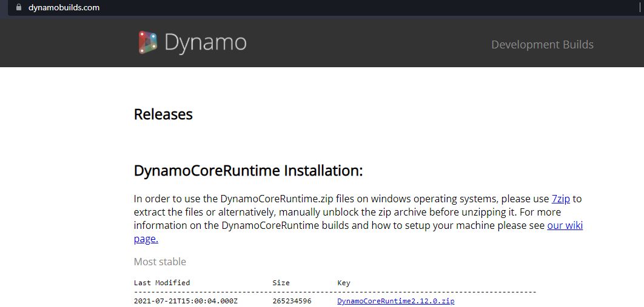Click the file size 265234596
This screenshot has width=644, height=307.
point(292,302)
